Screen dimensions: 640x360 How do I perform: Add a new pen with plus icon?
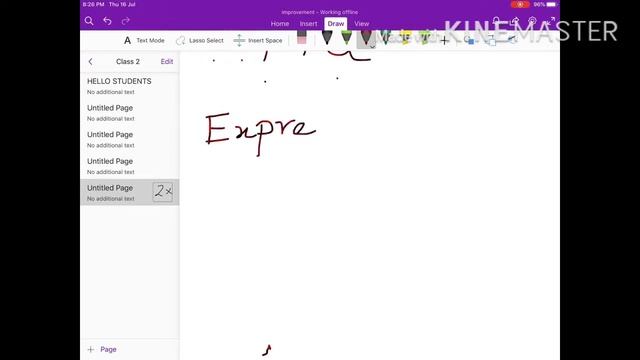point(444,40)
